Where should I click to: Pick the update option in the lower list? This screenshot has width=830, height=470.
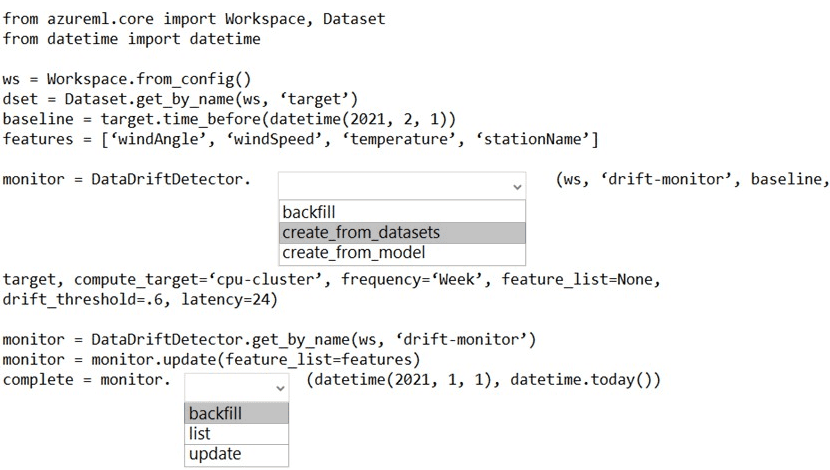pos(215,453)
